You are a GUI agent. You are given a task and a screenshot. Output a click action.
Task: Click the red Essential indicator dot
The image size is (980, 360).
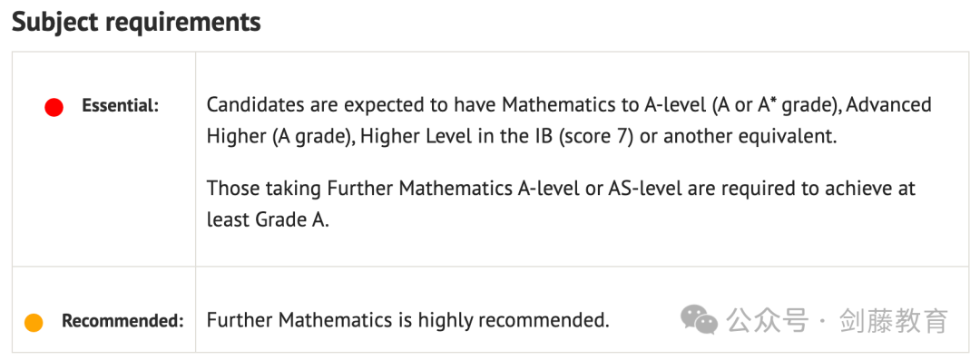point(54,108)
